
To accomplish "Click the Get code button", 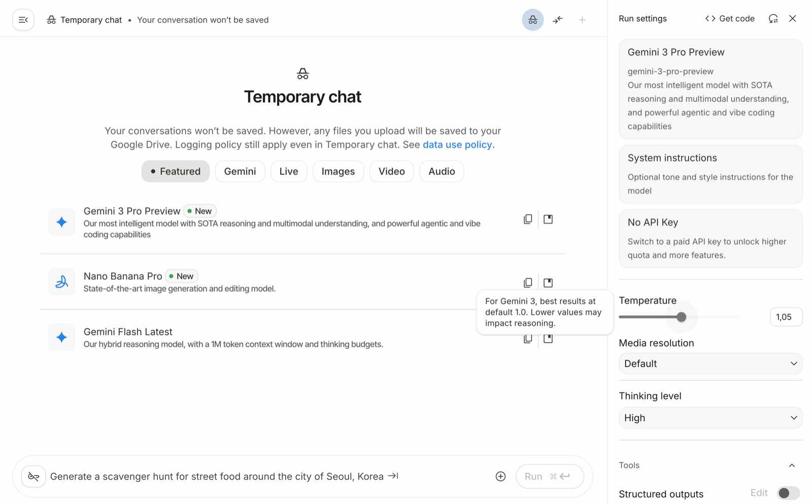I will coord(730,19).
